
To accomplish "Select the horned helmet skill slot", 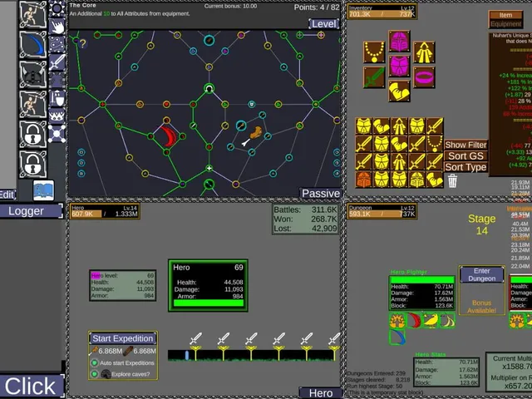I will (x=33, y=74).
